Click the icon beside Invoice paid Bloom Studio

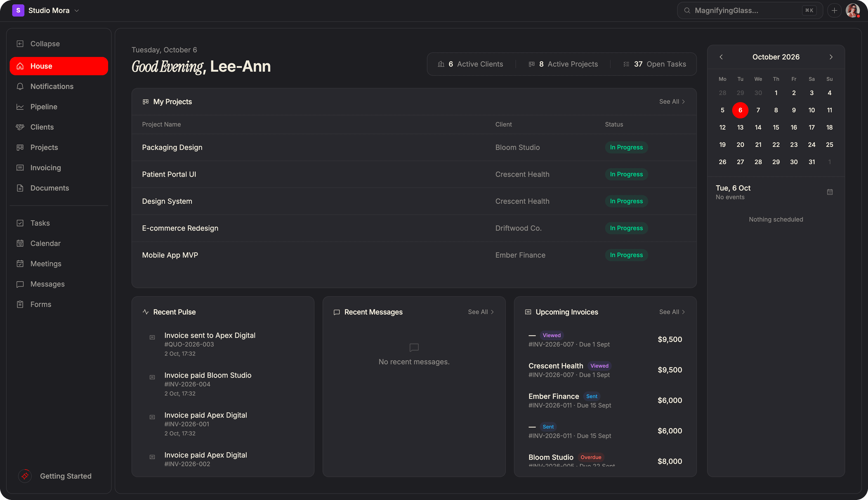click(152, 377)
